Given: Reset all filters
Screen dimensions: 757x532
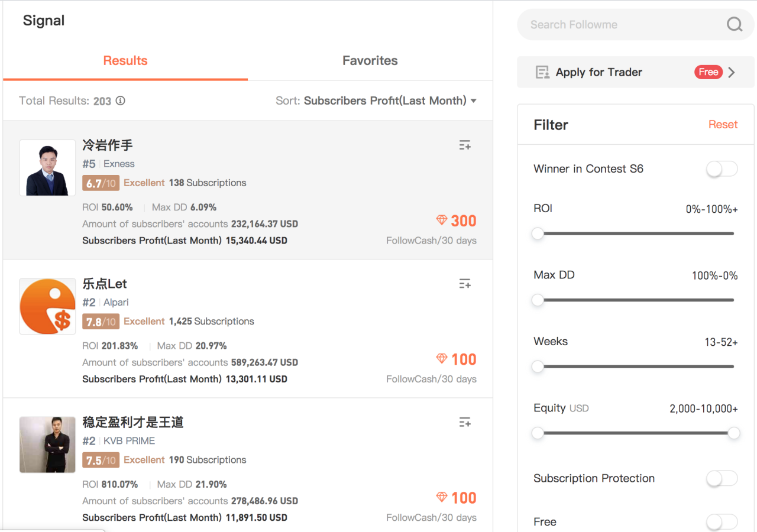Looking at the screenshot, I should tap(723, 125).
